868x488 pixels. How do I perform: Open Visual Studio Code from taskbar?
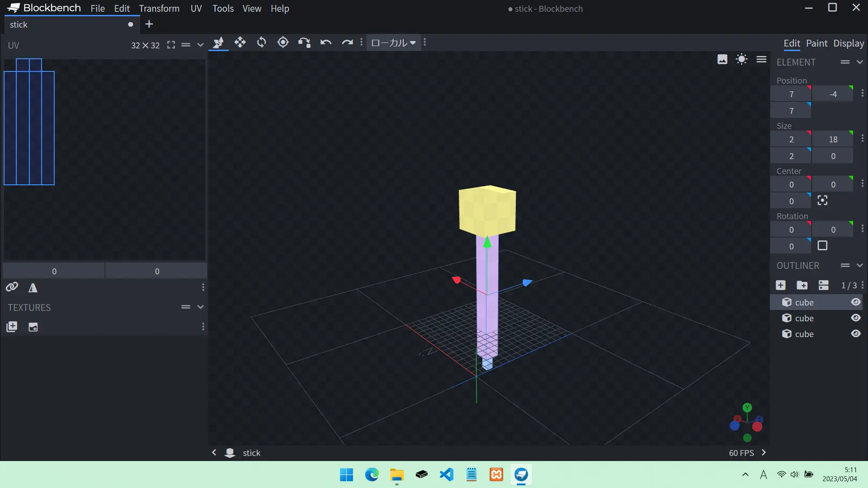(x=447, y=474)
